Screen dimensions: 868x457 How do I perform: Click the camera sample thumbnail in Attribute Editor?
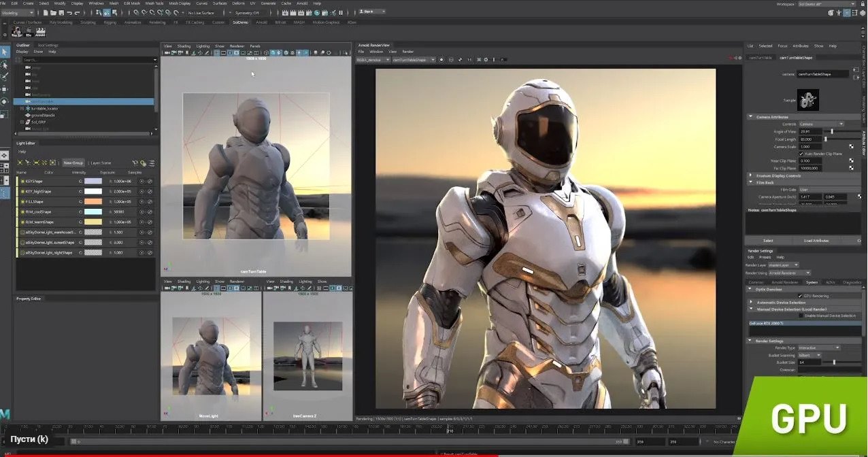[x=809, y=99]
